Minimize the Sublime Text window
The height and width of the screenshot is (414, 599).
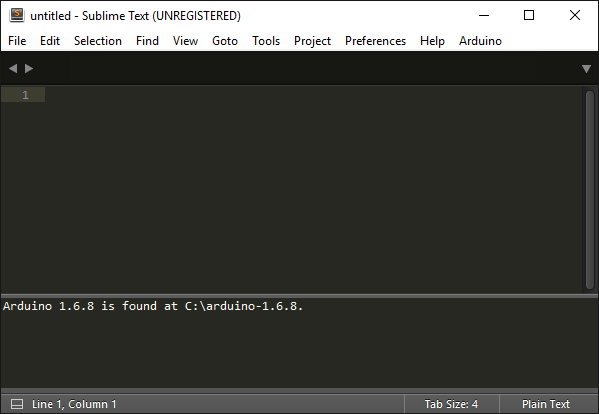tap(484, 15)
